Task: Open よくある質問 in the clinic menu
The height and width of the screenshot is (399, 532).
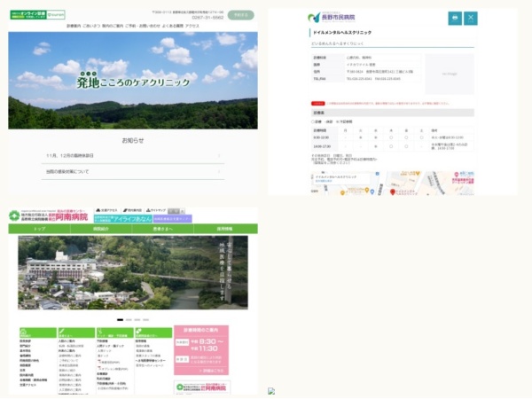Action: pyautogui.click(x=172, y=26)
